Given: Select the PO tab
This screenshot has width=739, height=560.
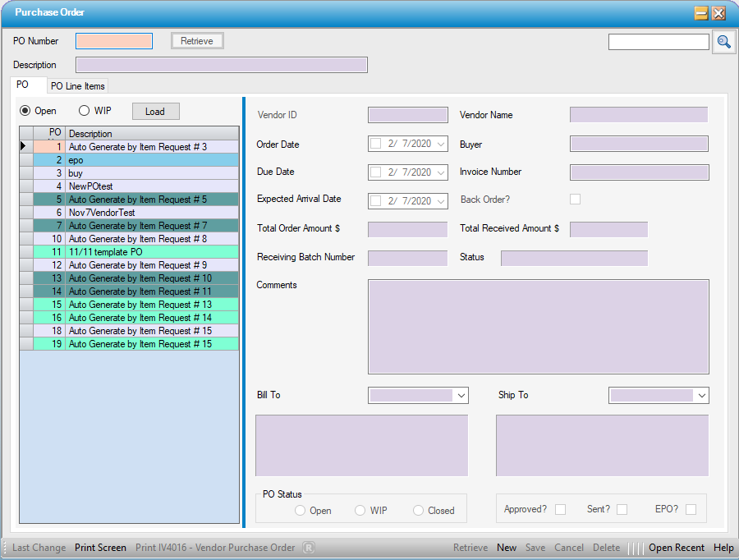Looking at the screenshot, I should tap(28, 85).
